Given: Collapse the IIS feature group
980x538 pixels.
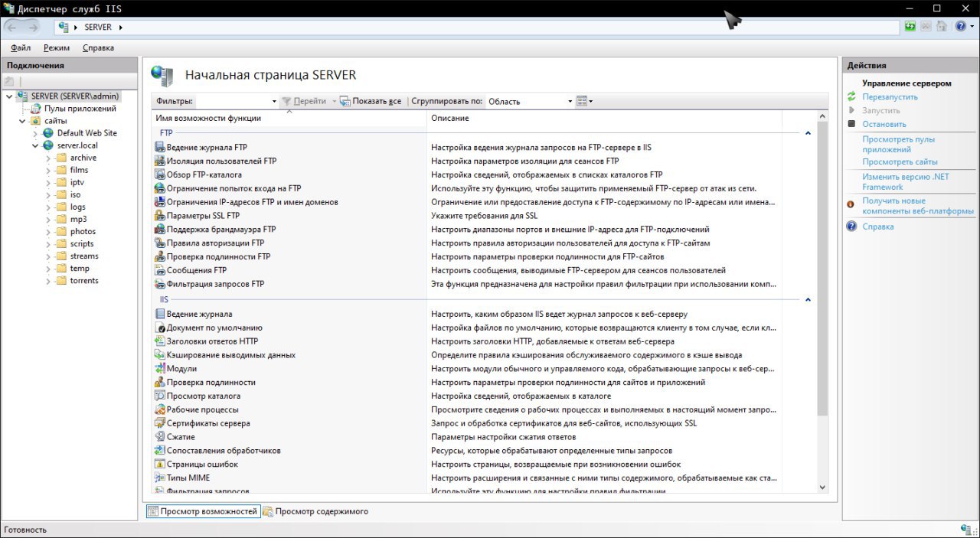Looking at the screenshot, I should pyautogui.click(x=808, y=300).
